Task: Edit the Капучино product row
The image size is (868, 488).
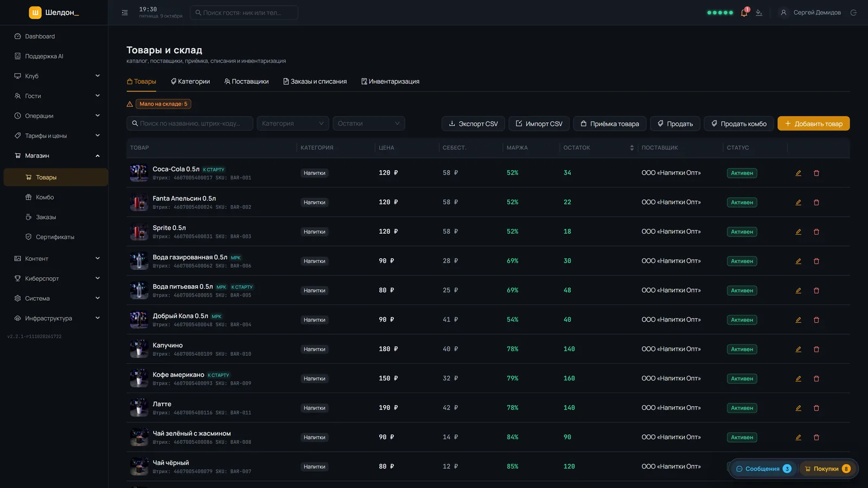Action: [x=798, y=349]
